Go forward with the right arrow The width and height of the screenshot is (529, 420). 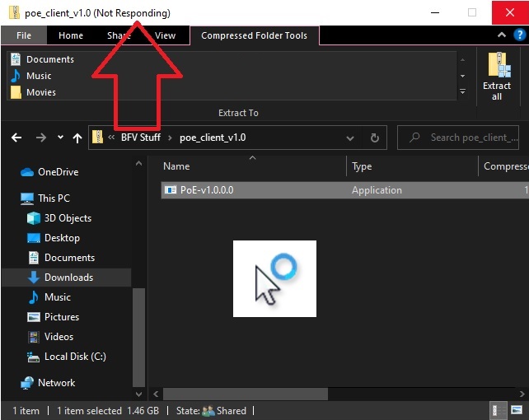pos(41,138)
